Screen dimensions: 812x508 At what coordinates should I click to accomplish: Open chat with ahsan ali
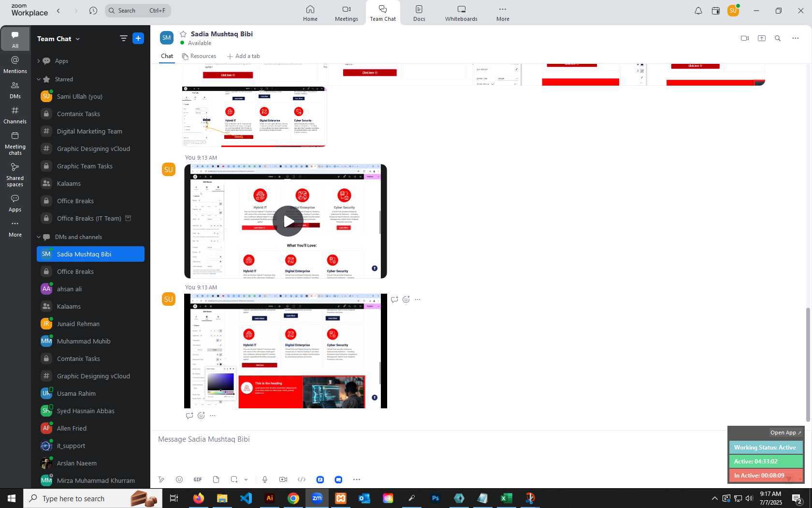91,289
